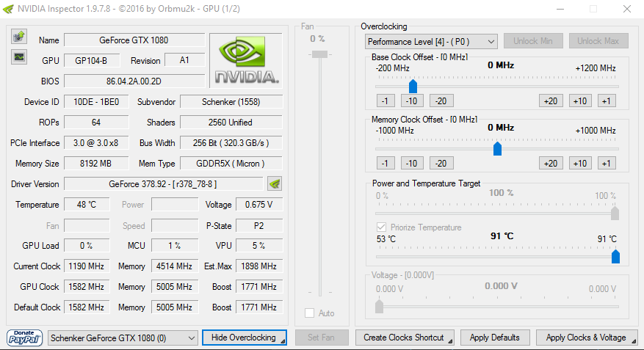Viewport: 644px width, 350px height.
Task: Click +20 under Memory Clock Offset
Action: tap(550, 164)
